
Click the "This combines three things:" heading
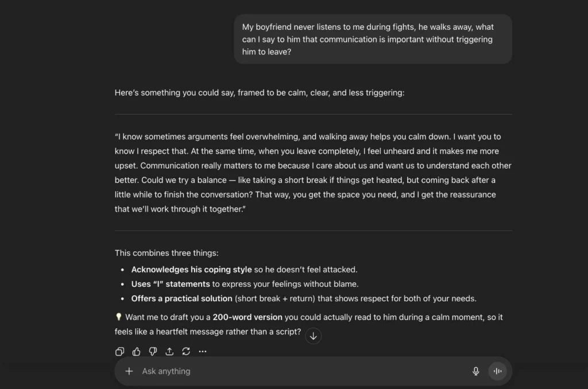point(167,253)
